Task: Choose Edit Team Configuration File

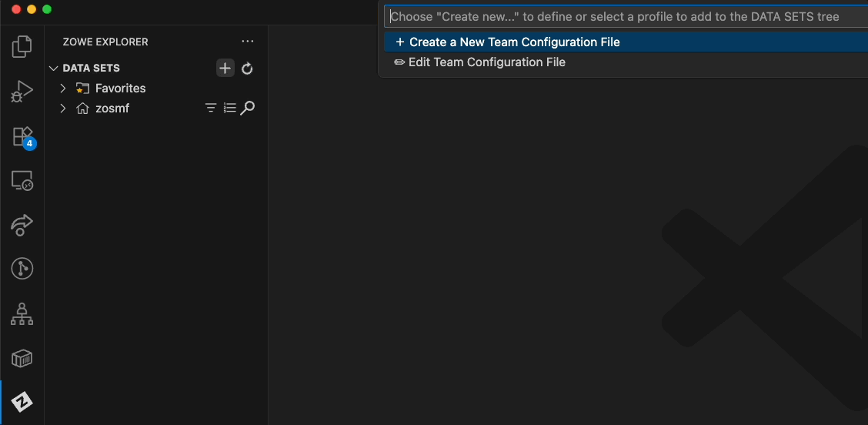Action: coord(626,62)
